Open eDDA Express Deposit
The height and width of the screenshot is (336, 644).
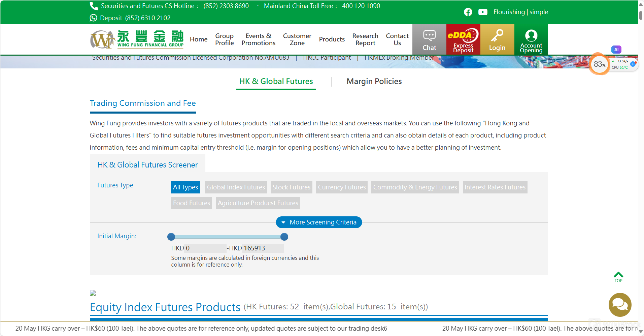[463, 39]
